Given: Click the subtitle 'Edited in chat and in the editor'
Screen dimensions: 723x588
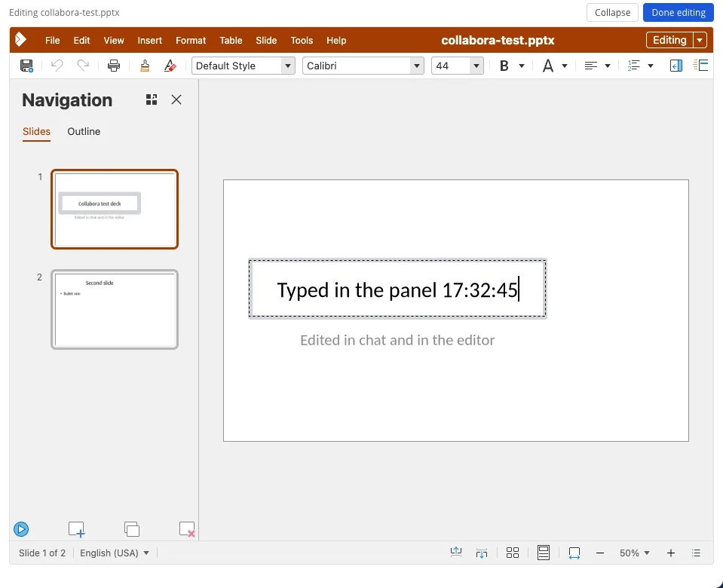Looking at the screenshot, I should pyautogui.click(x=397, y=340).
